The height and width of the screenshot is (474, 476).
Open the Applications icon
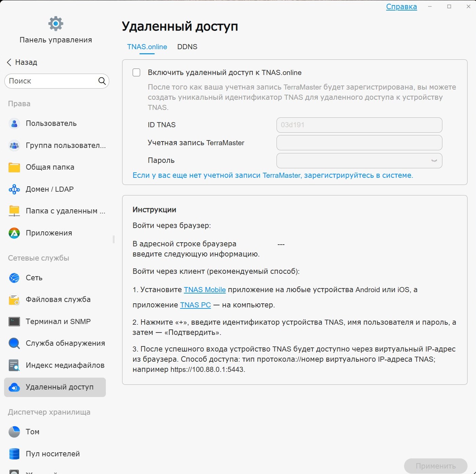pyautogui.click(x=14, y=233)
